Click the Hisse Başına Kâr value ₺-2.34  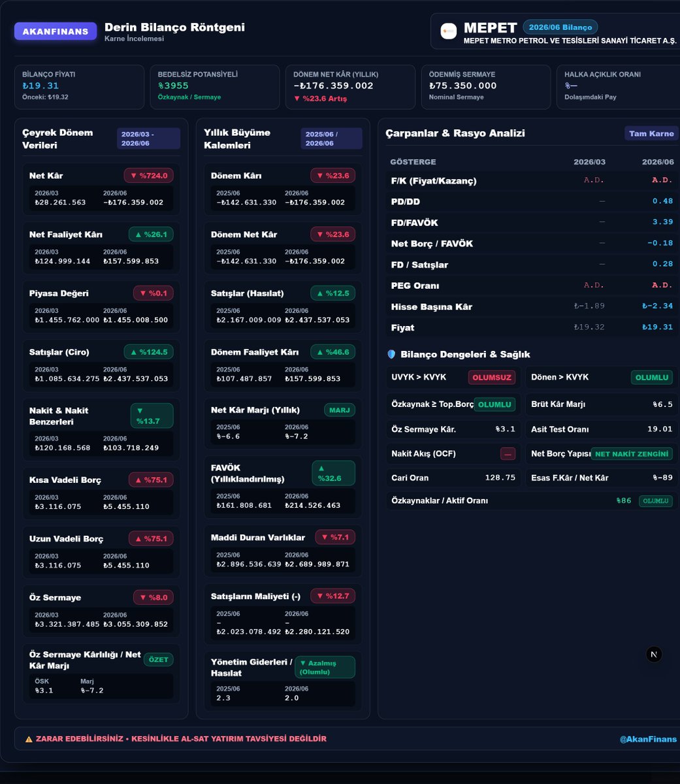pos(657,306)
